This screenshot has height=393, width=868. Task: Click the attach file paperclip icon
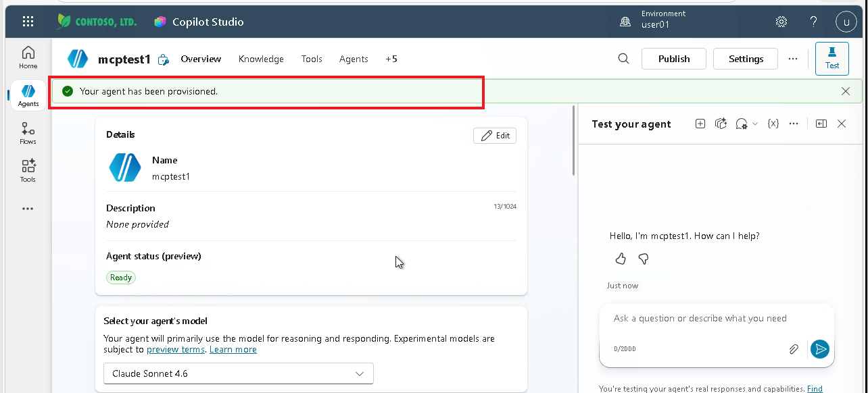tap(794, 349)
